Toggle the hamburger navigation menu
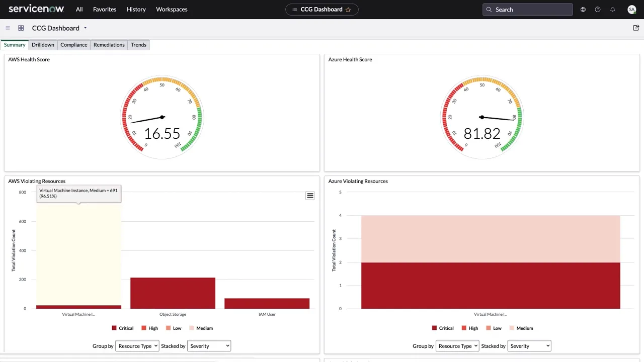Image resolution: width=644 pixels, height=362 pixels. tap(8, 28)
